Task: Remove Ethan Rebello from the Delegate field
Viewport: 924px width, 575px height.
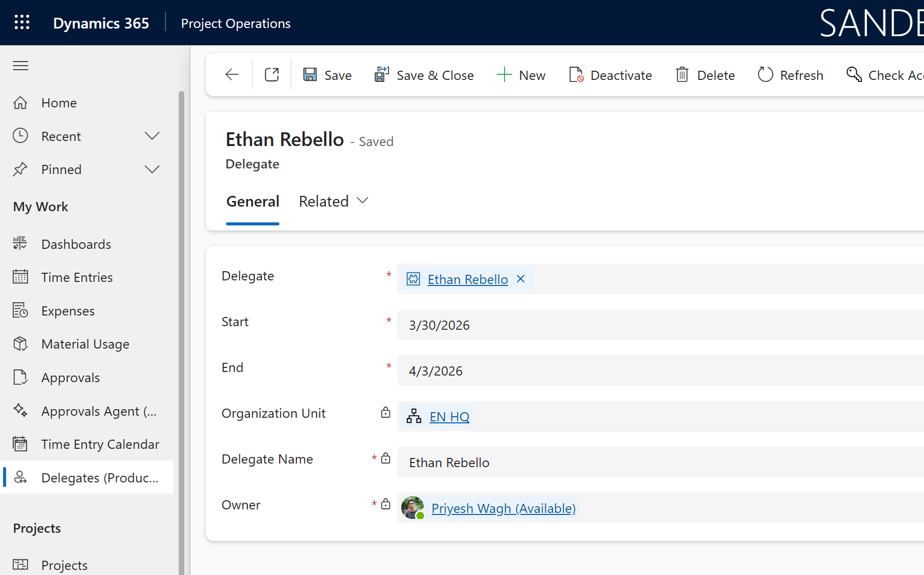Action: 520,279
